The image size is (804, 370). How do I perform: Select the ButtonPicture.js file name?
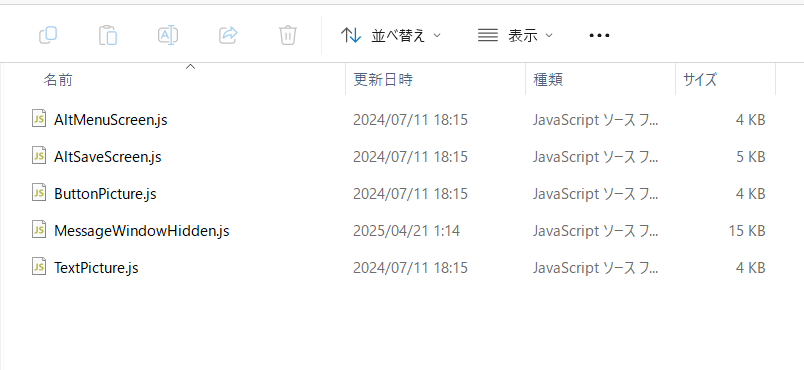(x=105, y=194)
